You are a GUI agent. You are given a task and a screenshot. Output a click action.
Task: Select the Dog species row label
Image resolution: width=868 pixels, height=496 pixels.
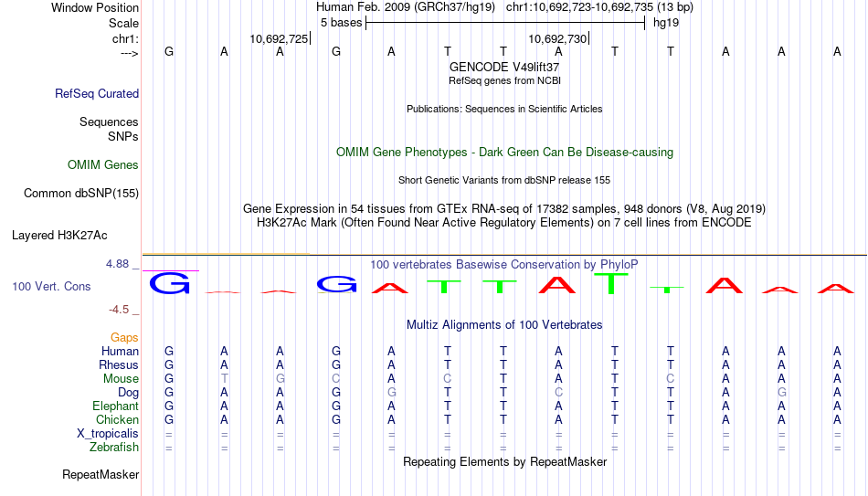tap(129, 393)
